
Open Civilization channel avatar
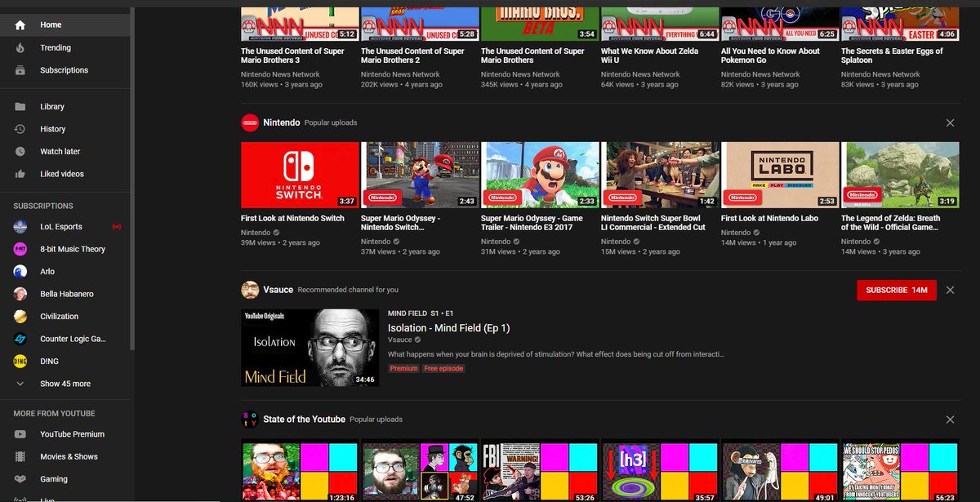20,317
